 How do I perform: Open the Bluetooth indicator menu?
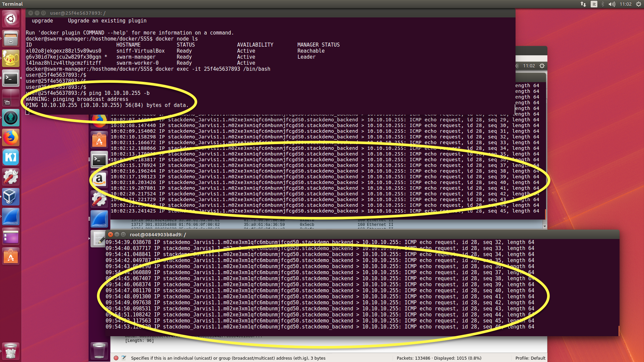coord(602,4)
